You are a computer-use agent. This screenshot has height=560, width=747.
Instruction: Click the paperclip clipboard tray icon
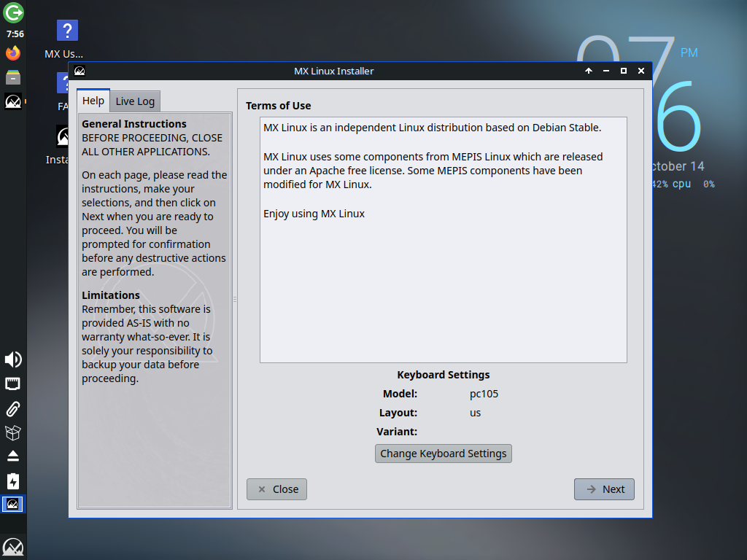click(x=13, y=408)
